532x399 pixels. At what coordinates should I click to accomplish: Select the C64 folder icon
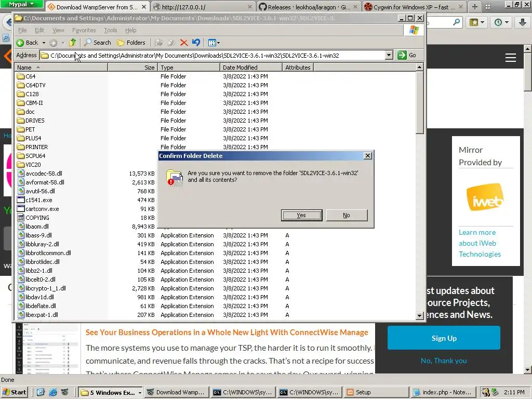(x=21, y=76)
